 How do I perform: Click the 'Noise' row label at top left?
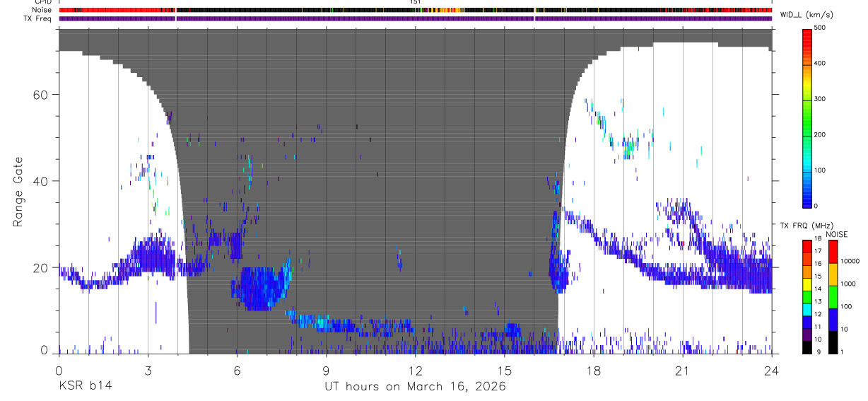pyautogui.click(x=41, y=11)
